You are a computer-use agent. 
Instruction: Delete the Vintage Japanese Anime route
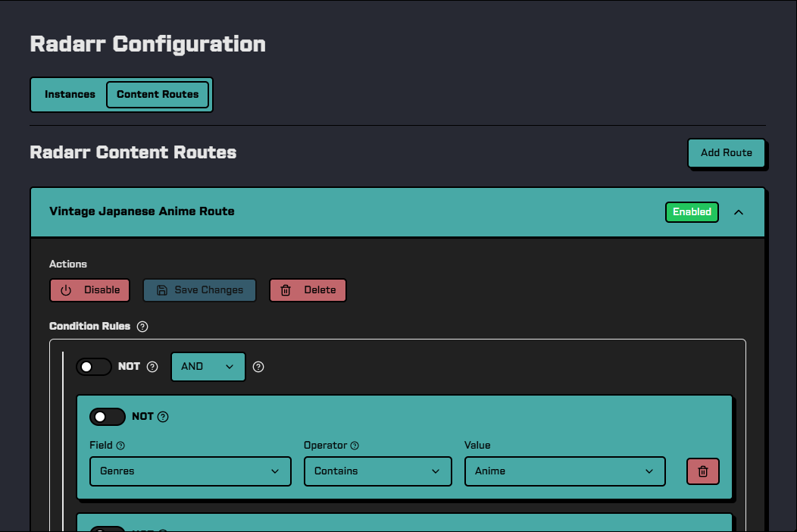[x=308, y=290]
